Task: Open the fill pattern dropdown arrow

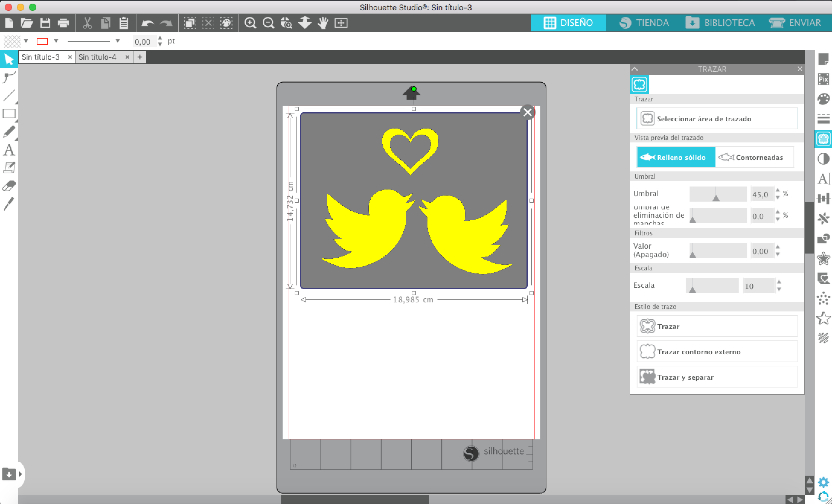Action: (x=26, y=41)
